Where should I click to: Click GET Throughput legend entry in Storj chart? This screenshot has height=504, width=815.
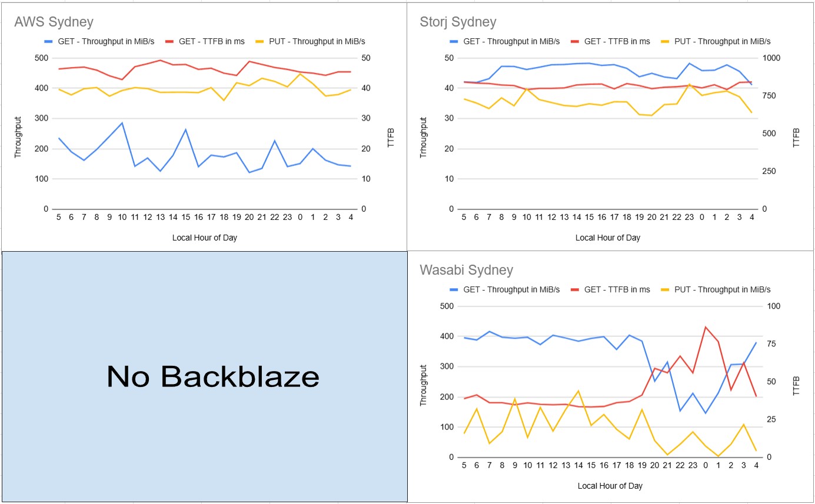pyautogui.click(x=505, y=41)
